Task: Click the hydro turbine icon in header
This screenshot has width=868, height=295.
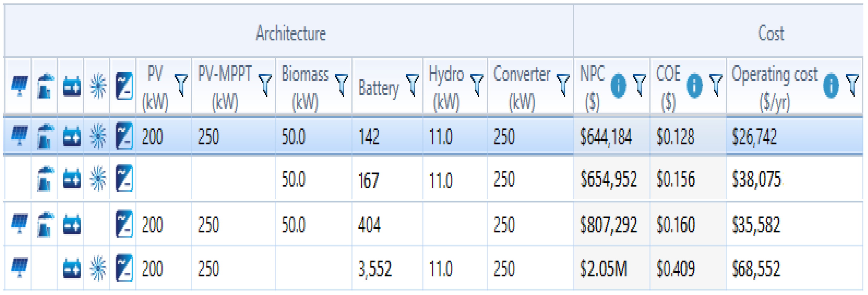Action: coord(98,86)
